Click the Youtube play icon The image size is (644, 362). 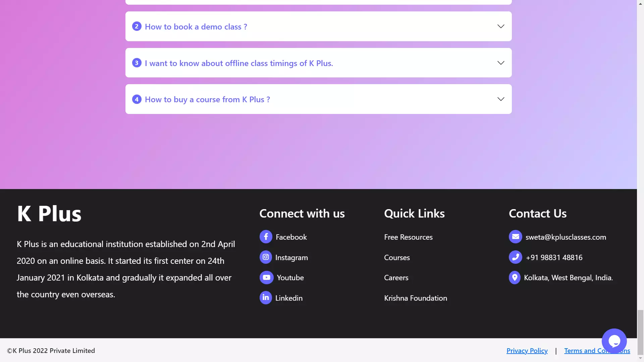click(x=266, y=278)
